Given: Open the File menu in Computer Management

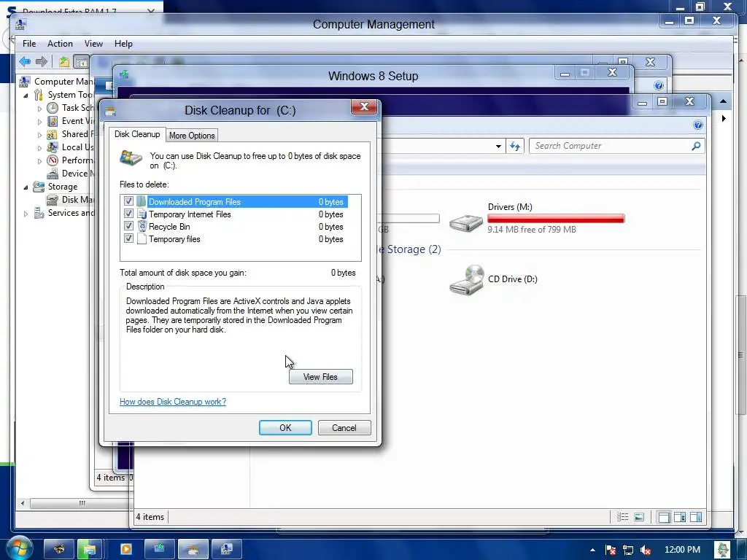Looking at the screenshot, I should pyautogui.click(x=29, y=43).
